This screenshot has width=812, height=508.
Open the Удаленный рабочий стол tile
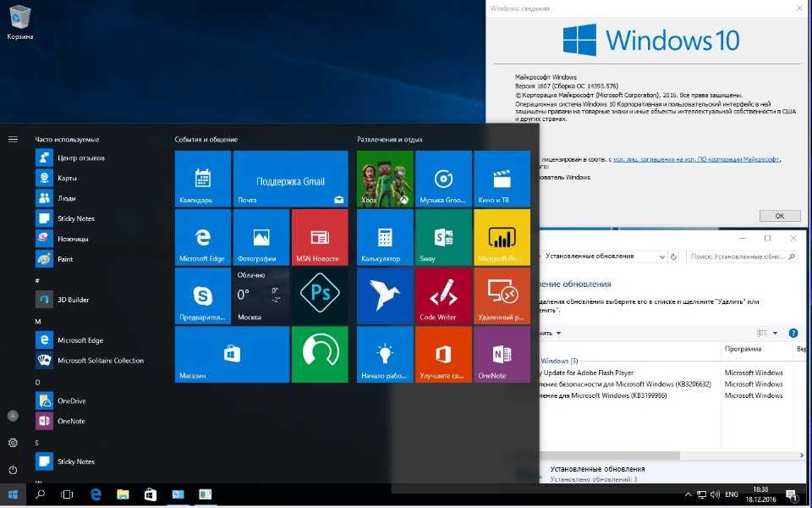click(502, 296)
